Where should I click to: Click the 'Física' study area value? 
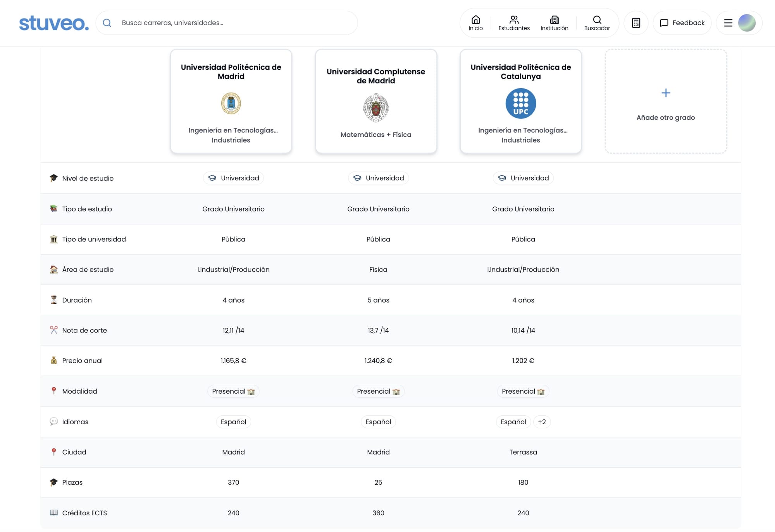(x=378, y=269)
